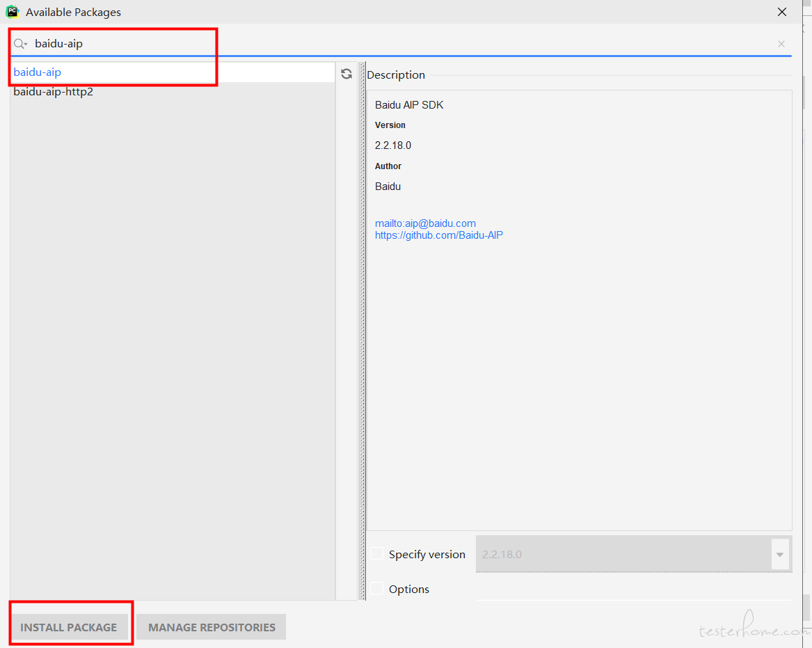Open the mailto:aip@baidu.com link

(x=425, y=223)
